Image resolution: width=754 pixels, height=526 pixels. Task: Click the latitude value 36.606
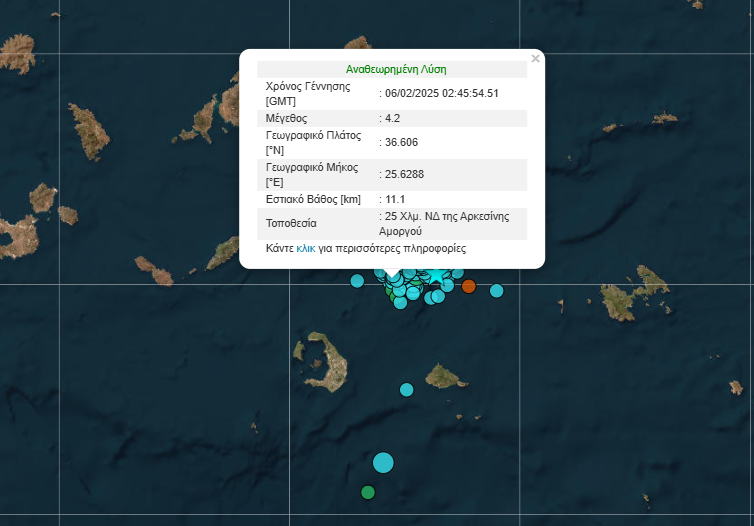(401, 142)
